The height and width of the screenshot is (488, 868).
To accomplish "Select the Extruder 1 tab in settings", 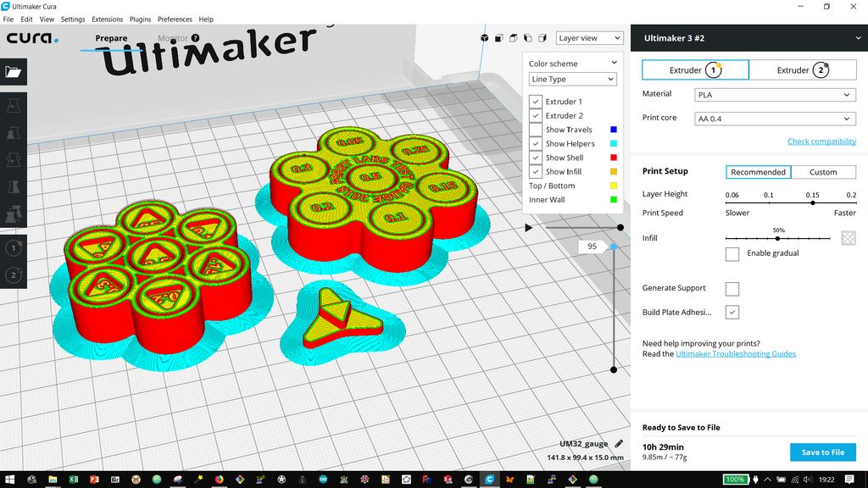I will pyautogui.click(x=695, y=70).
